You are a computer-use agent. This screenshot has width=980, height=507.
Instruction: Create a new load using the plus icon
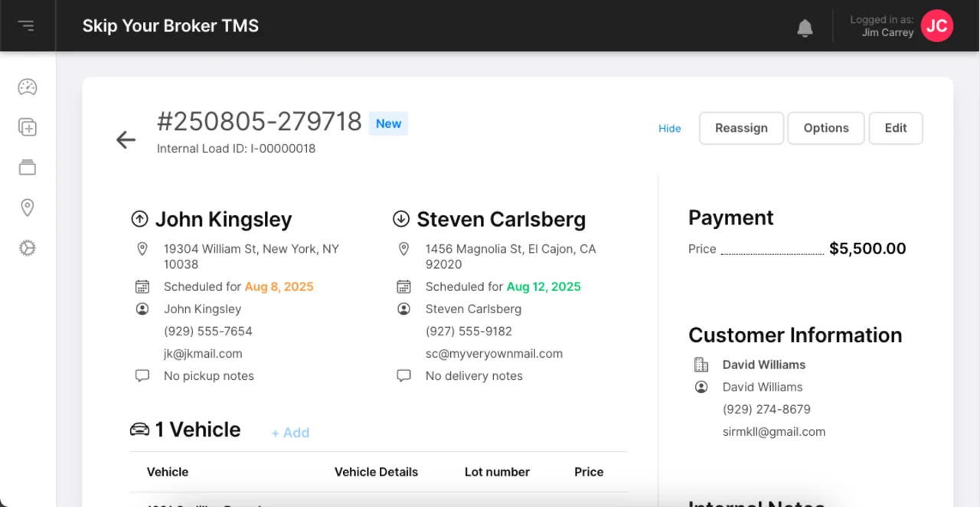coord(28,127)
